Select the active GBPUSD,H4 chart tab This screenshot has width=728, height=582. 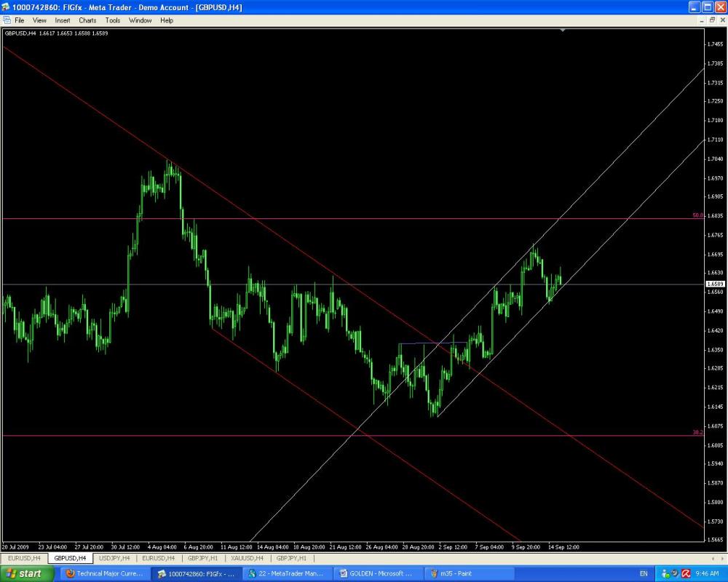click(x=70, y=558)
